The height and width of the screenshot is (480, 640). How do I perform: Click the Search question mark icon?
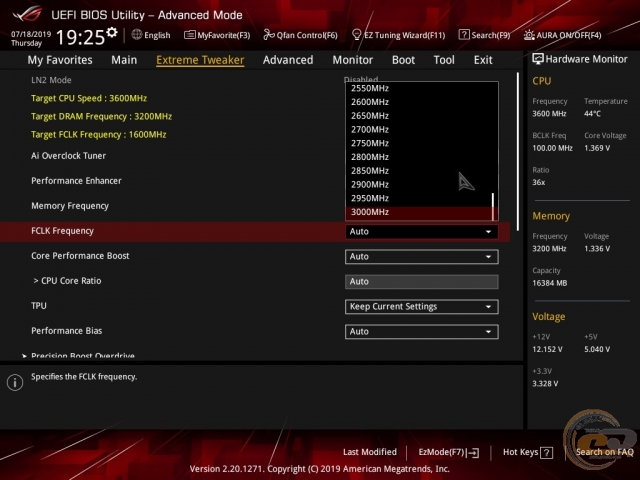464,35
